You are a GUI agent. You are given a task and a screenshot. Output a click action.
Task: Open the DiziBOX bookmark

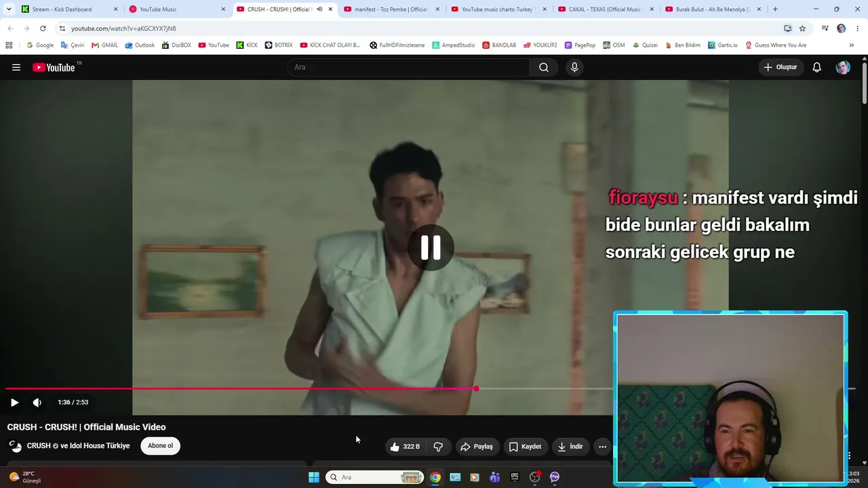coord(176,45)
